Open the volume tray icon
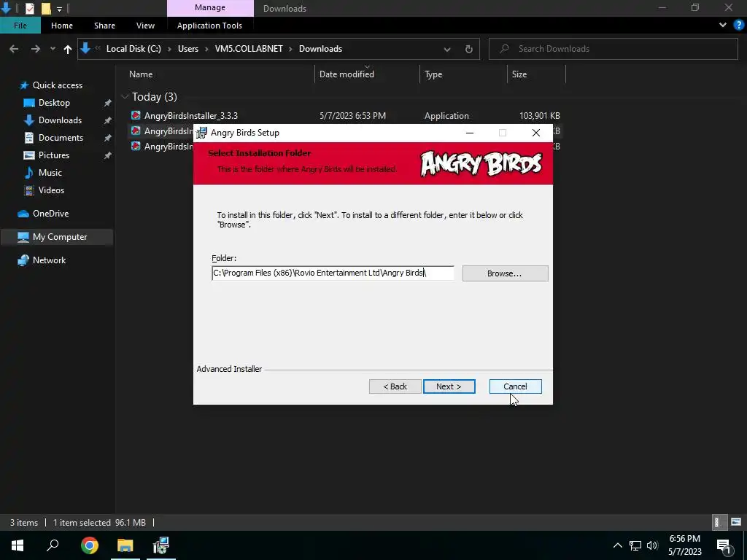 pos(652,545)
